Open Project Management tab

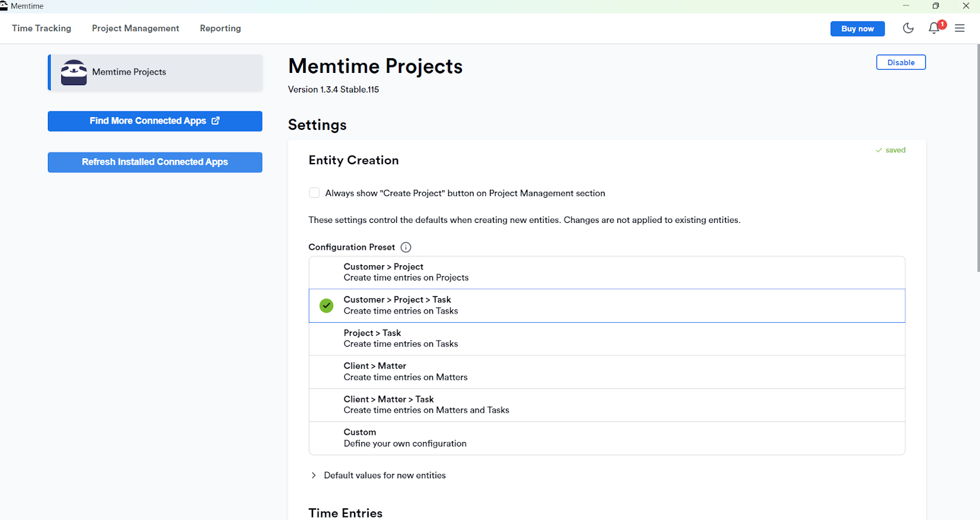(135, 28)
